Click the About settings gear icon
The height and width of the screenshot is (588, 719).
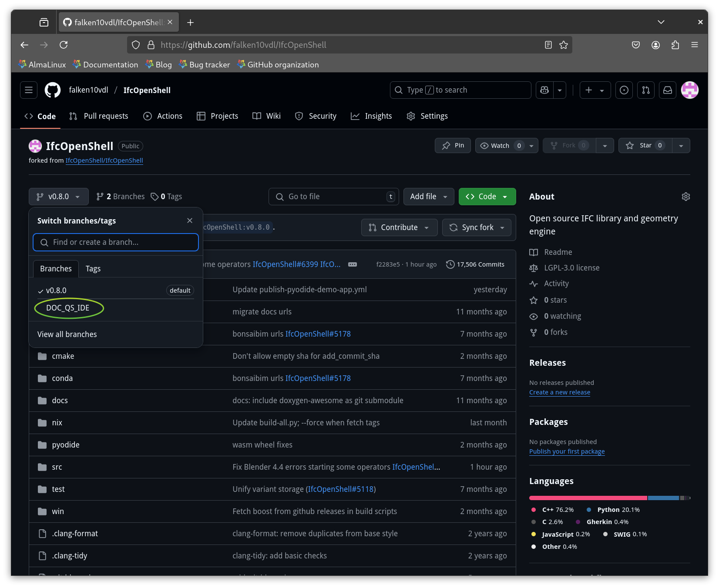686,197
